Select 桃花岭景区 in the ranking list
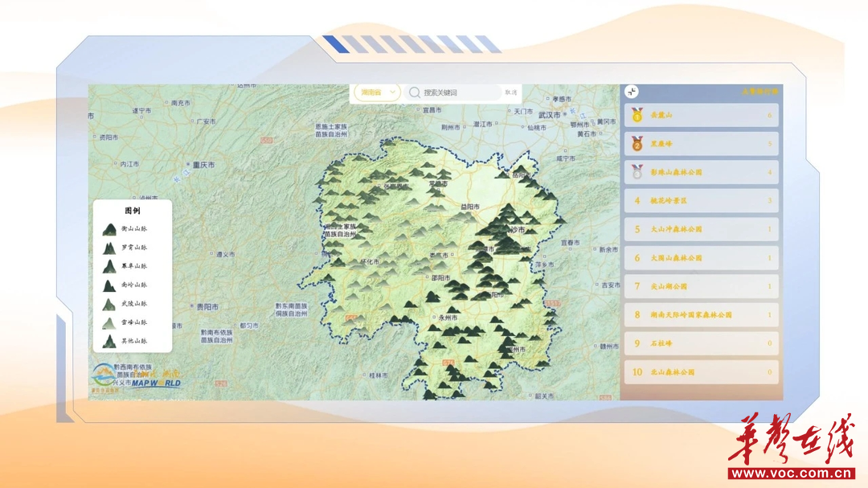Image resolution: width=868 pixels, height=488 pixels. [x=702, y=201]
